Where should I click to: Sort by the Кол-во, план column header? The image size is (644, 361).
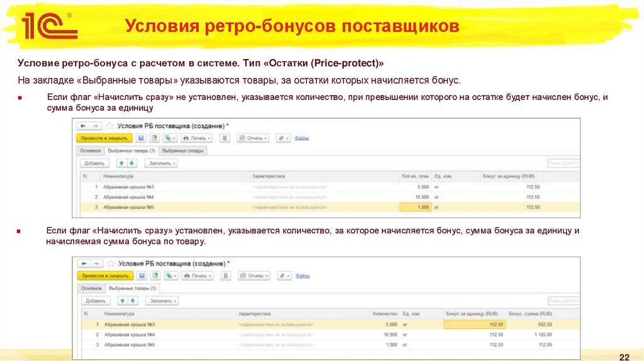[x=415, y=176]
